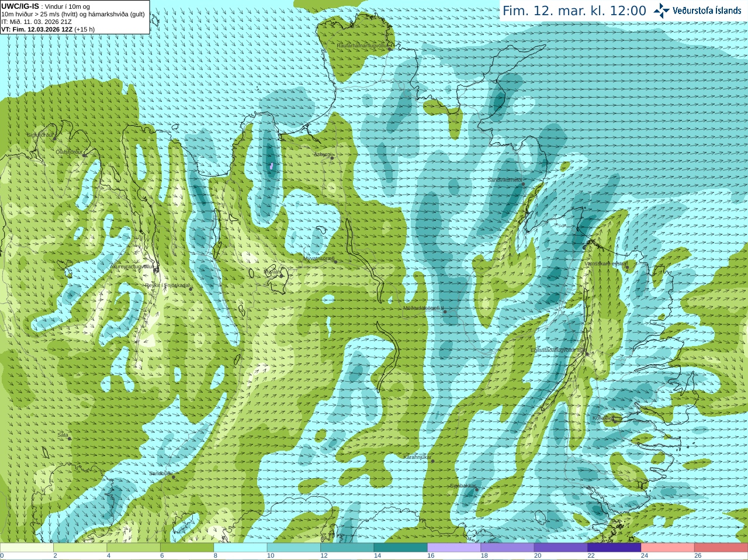Screen dimensions: 748x560
Task: Click the forecast time Fim. 12. mar. kl. 12:00
Action: click(x=574, y=11)
